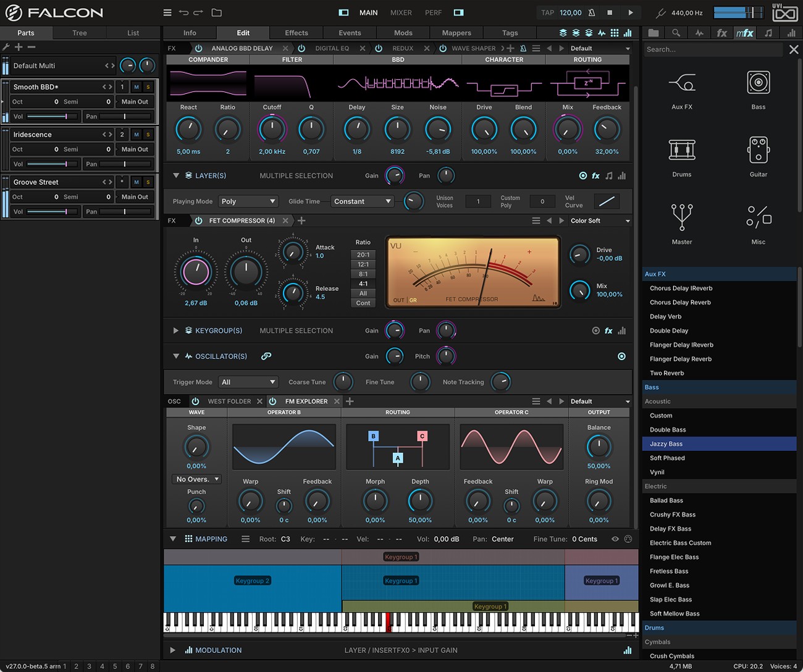The image size is (803, 672).
Task: Click the undo arrow in the top bar
Action: [183, 12]
